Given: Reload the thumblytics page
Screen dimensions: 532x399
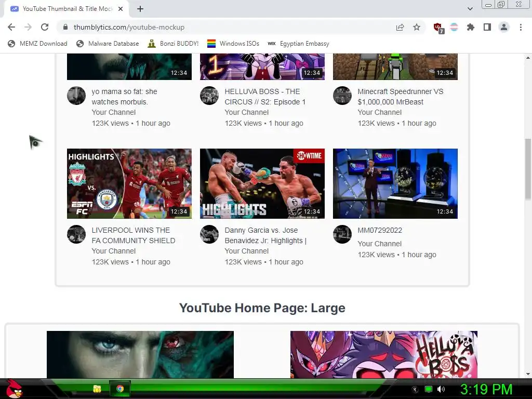Looking at the screenshot, I should coord(45,27).
